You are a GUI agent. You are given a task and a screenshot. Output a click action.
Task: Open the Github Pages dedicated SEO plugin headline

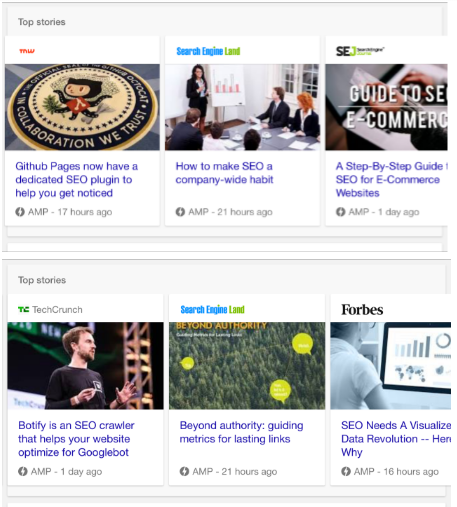pos(77,180)
